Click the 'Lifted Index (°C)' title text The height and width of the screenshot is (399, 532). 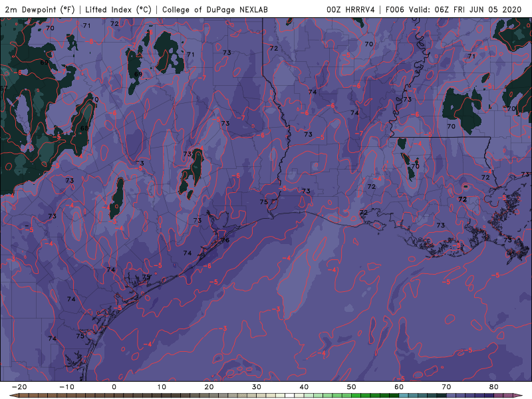(x=118, y=10)
